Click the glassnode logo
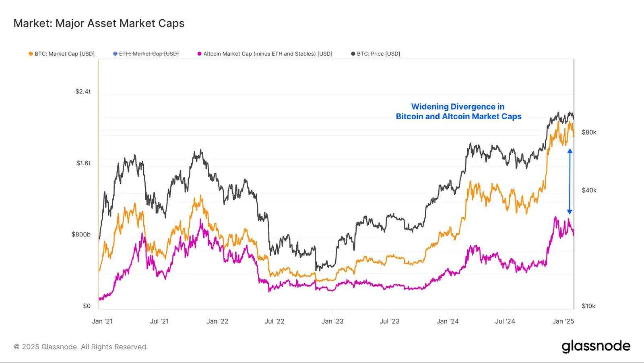 596,346
